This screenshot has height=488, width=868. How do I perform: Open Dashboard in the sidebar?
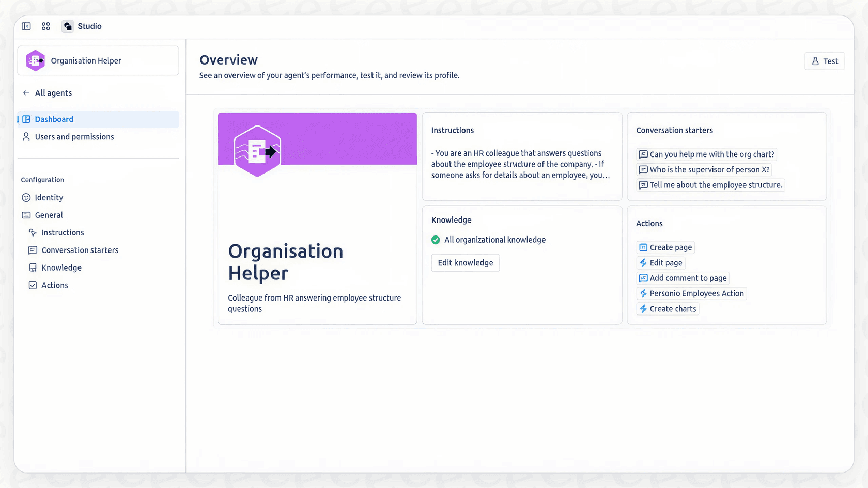click(x=54, y=119)
